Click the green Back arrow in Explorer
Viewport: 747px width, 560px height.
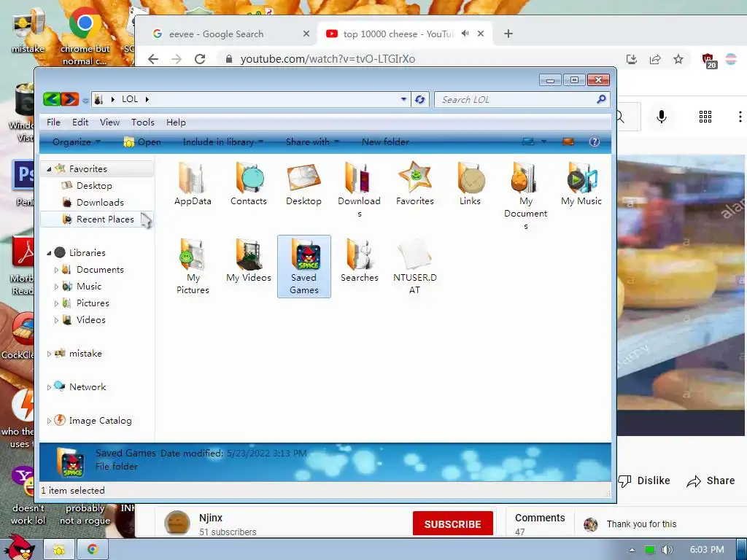(x=52, y=99)
